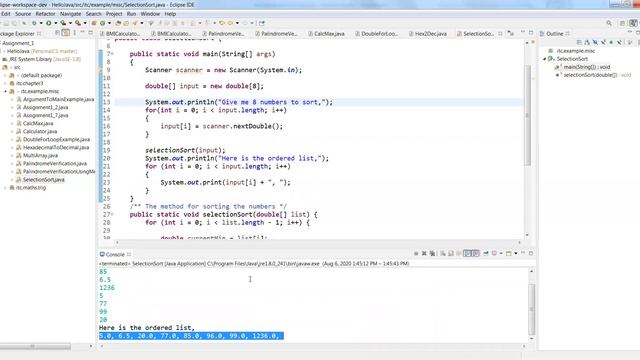This screenshot has width=640, height=360.
Task: Minimize the Package Explorer view
Action: click(x=82, y=32)
